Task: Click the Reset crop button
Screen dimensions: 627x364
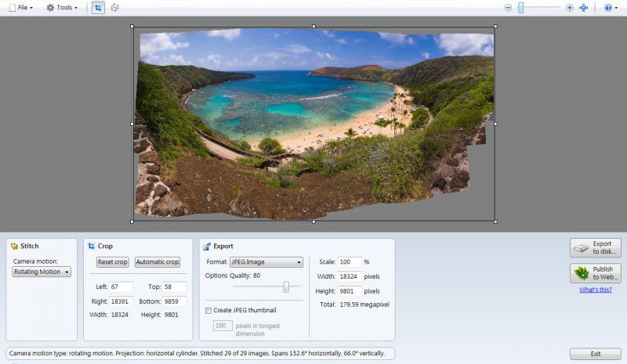Action: point(112,262)
